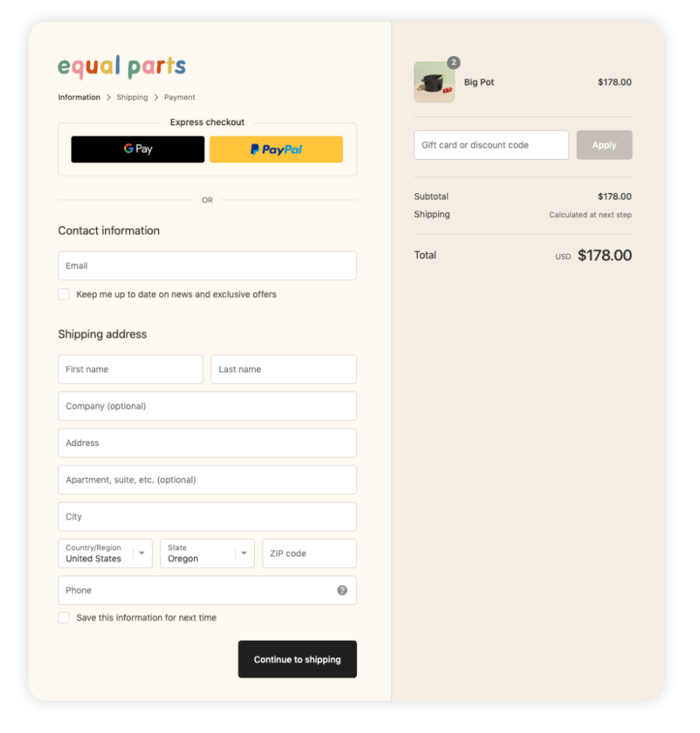
Task: Check out with PayPal
Action: 276,149
